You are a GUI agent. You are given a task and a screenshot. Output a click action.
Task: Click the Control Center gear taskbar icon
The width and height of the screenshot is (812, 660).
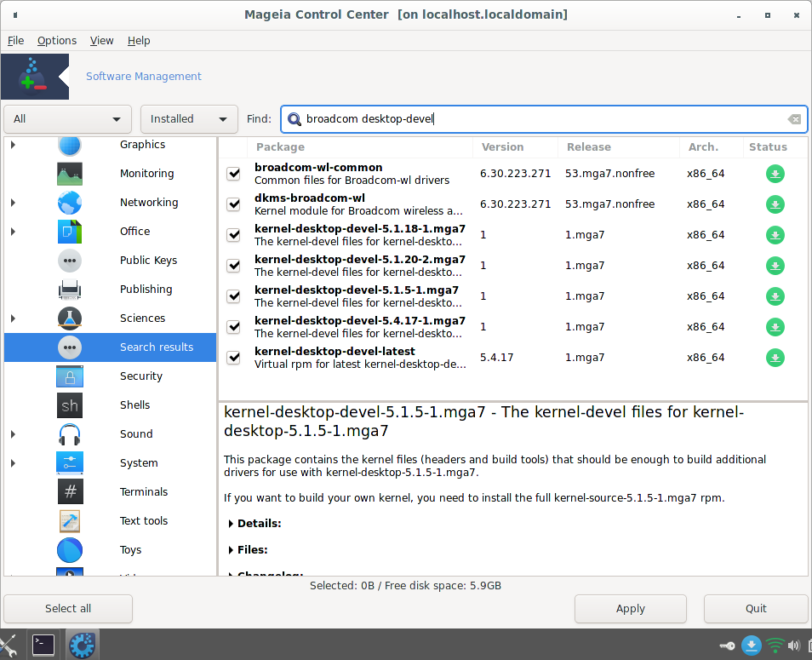point(82,646)
